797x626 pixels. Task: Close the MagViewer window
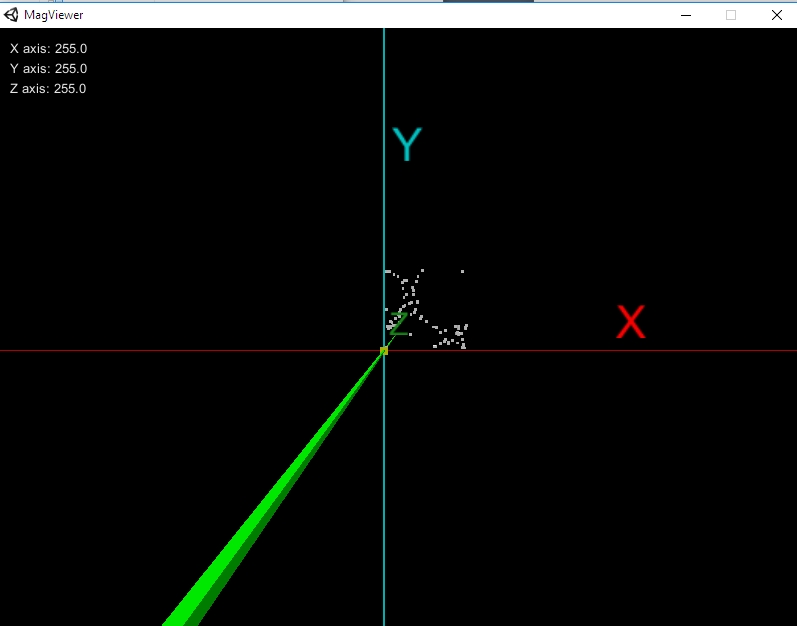(776, 15)
